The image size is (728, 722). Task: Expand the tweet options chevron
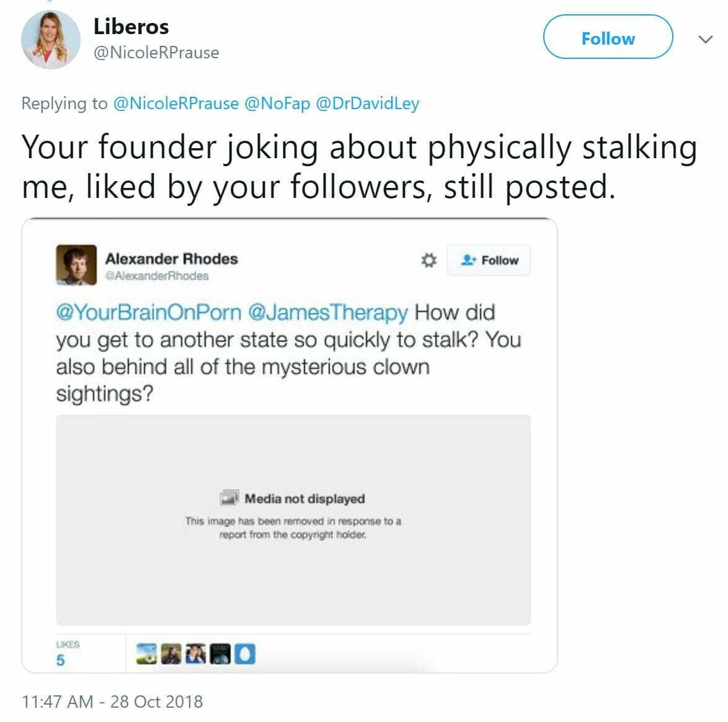[x=705, y=39]
